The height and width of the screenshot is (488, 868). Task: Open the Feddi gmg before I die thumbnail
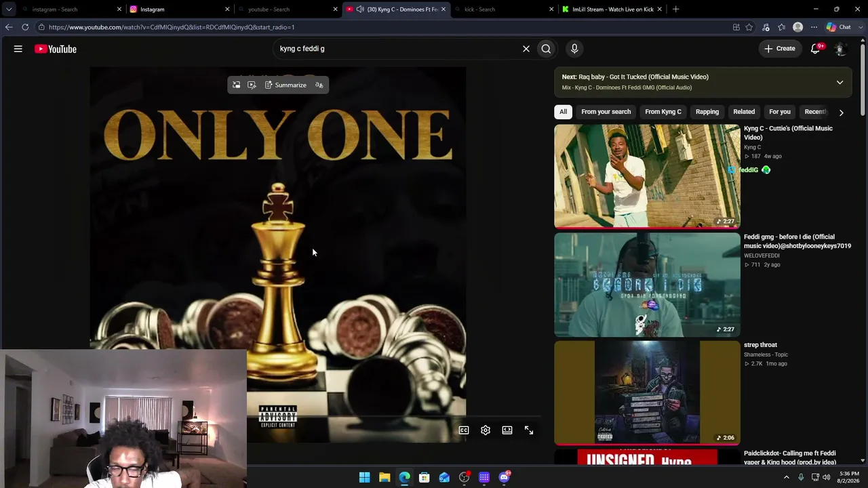[x=647, y=285]
